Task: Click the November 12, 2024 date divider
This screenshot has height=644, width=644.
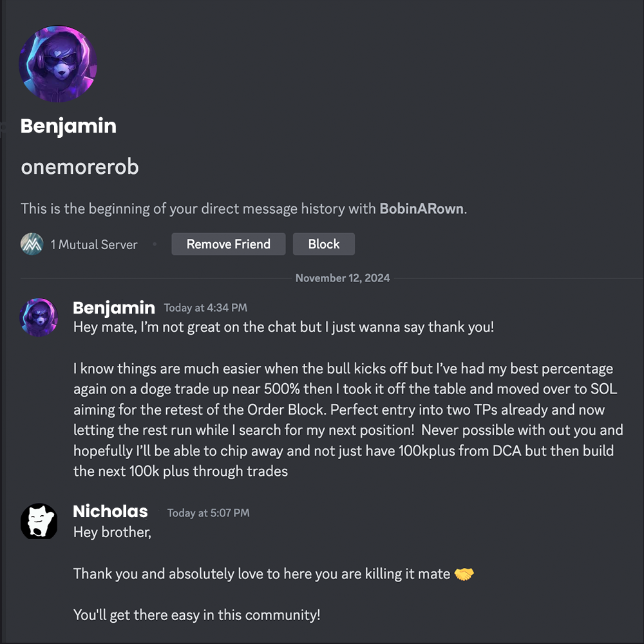Action: click(342, 278)
